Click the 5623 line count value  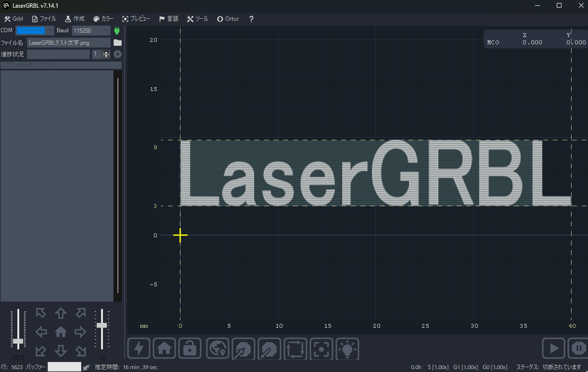[x=17, y=367]
